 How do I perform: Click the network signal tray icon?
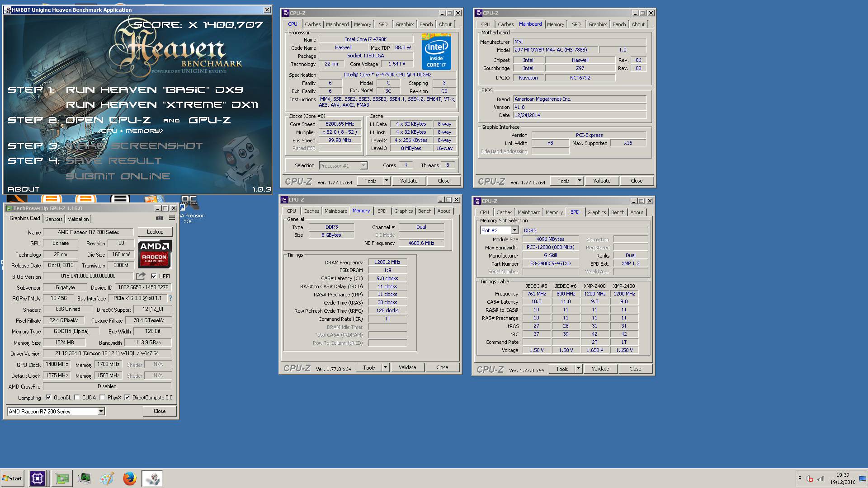tap(820, 479)
